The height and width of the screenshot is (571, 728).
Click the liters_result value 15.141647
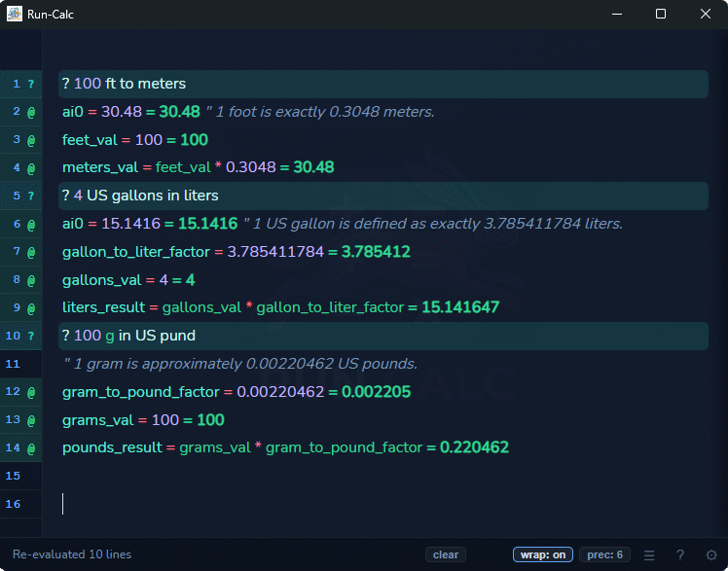coord(460,307)
